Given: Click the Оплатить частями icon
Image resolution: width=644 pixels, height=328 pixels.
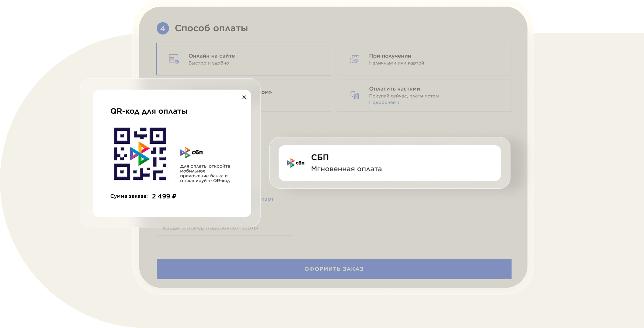Looking at the screenshot, I should click(x=354, y=95).
